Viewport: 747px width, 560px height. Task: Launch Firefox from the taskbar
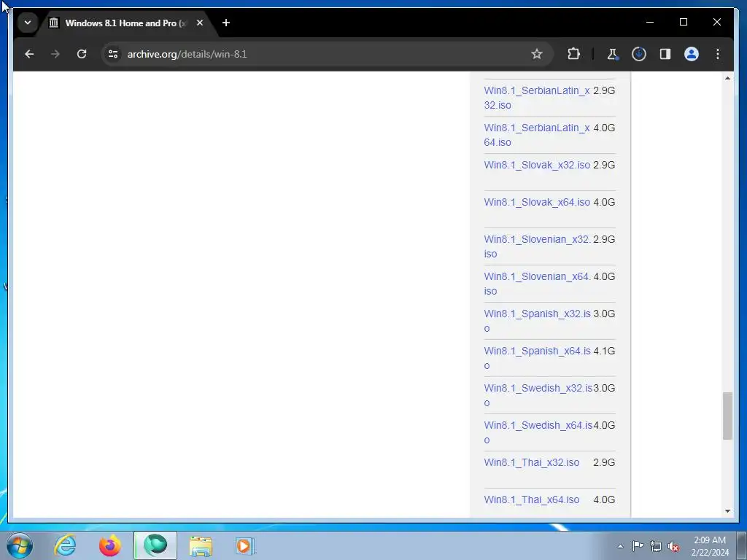[x=110, y=545]
